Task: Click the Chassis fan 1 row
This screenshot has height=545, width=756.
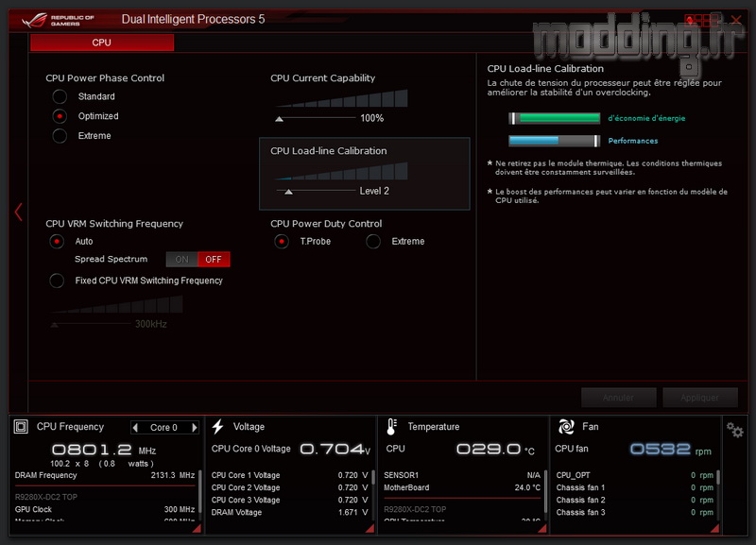Action: [x=635, y=487]
